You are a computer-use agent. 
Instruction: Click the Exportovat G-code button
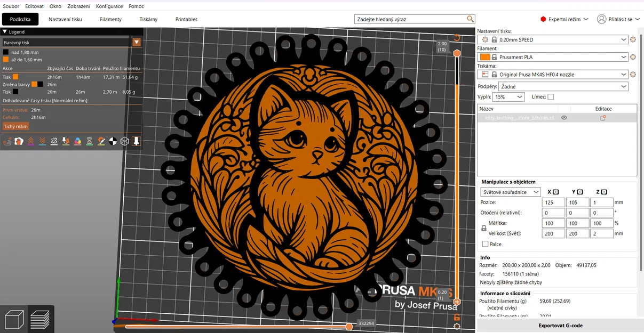pyautogui.click(x=560, y=326)
